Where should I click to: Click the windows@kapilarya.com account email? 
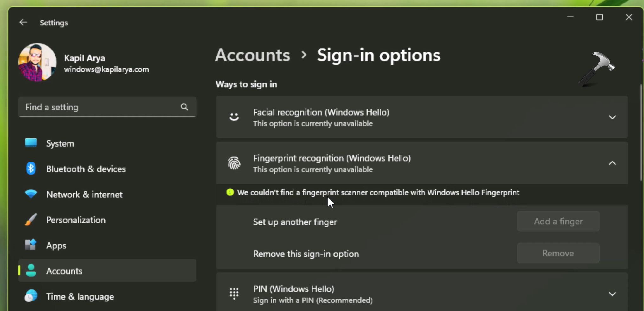pyautogui.click(x=106, y=69)
